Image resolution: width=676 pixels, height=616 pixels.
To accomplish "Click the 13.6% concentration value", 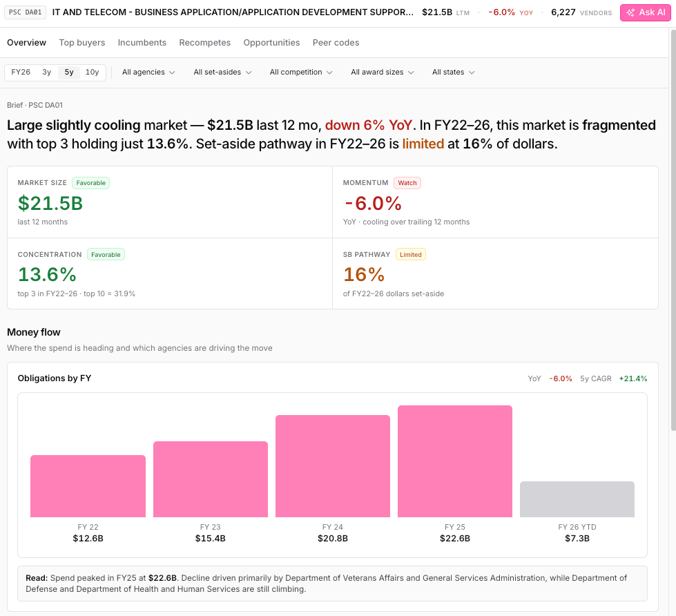I will coord(47,275).
